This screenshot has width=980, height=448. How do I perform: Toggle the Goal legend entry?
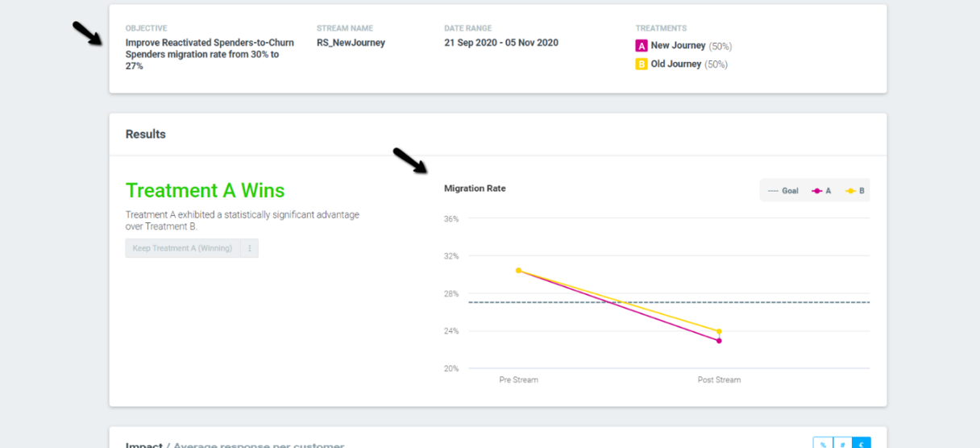pyautogui.click(x=783, y=191)
